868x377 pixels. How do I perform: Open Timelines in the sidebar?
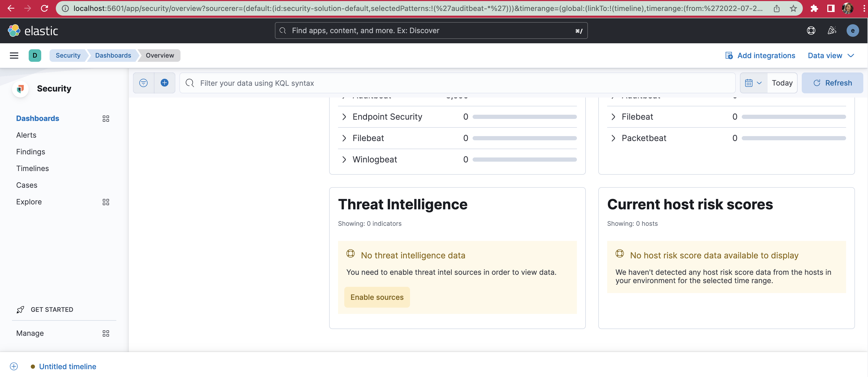32,168
